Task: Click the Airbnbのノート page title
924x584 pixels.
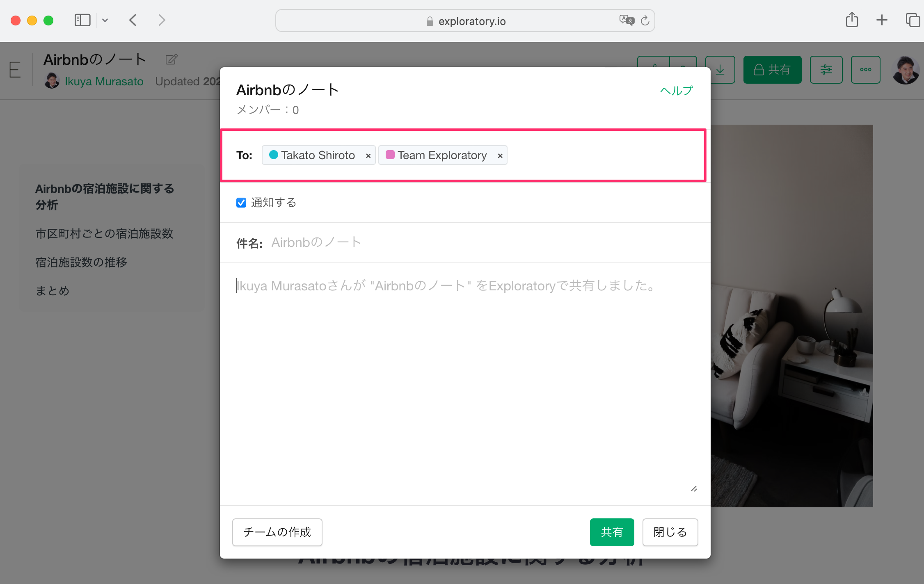Action: pos(95,60)
